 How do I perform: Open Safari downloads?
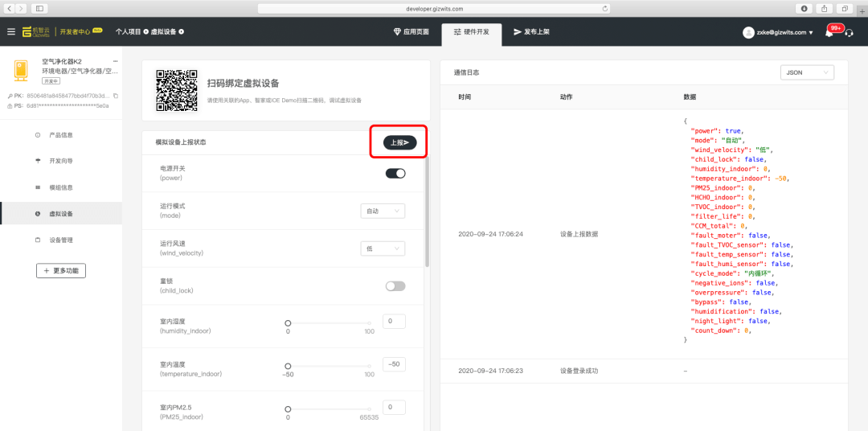click(x=804, y=8)
